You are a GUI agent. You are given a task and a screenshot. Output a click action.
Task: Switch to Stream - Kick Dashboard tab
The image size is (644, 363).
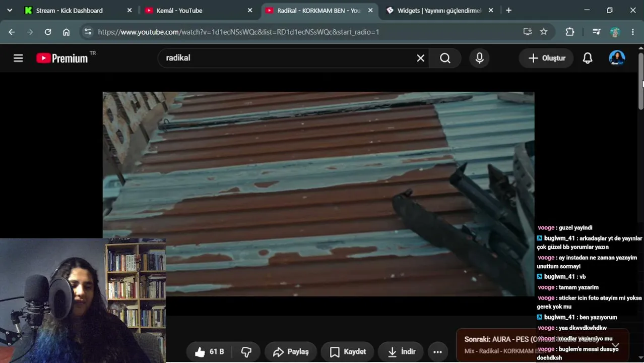tap(69, 10)
